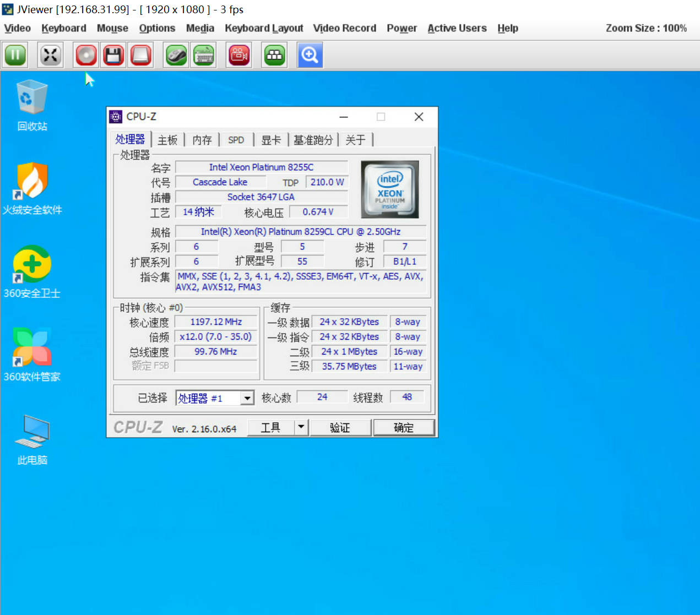700x615 pixels.
Task: Open the Power menu in JViewer
Action: click(401, 28)
